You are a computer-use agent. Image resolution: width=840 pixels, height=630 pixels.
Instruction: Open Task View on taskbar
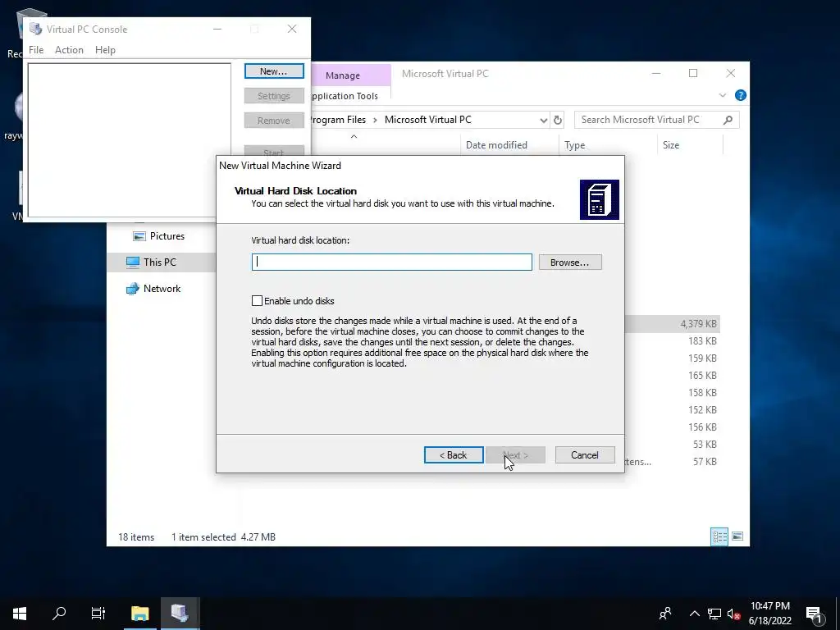pos(98,614)
